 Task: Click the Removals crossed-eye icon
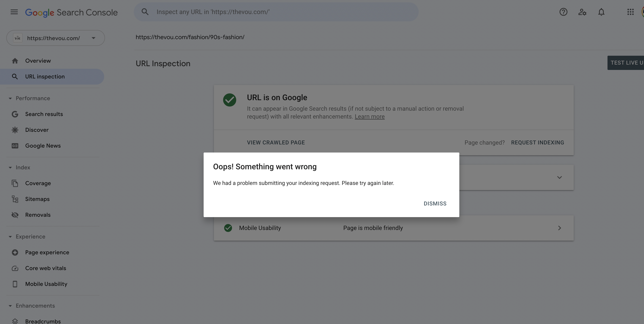click(x=15, y=215)
